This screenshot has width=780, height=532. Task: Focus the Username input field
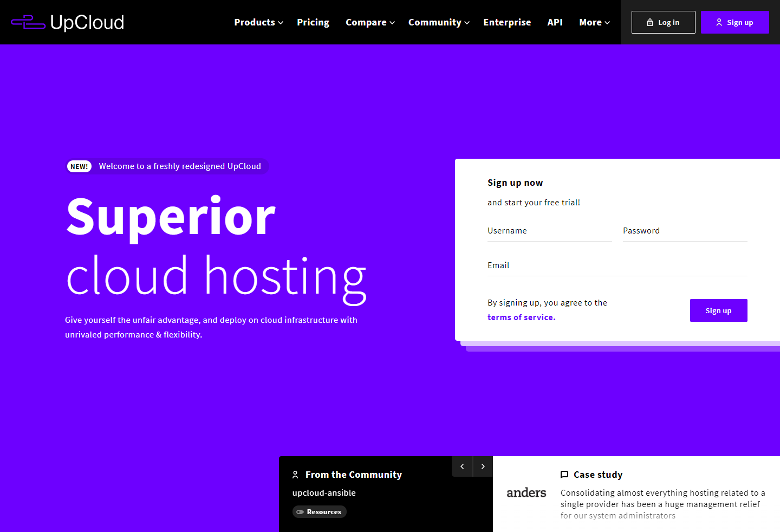(549, 231)
